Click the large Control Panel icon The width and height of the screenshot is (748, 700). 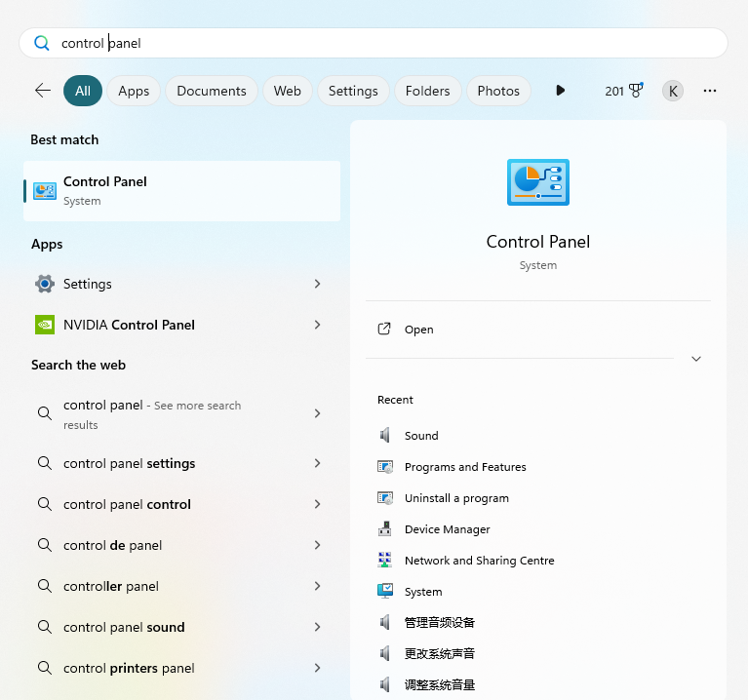point(538,182)
